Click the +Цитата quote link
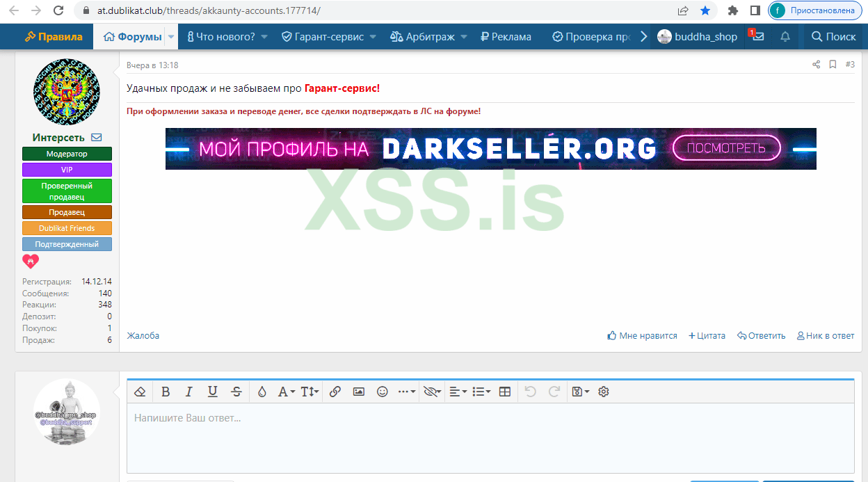This screenshot has height=482, width=868. click(707, 335)
